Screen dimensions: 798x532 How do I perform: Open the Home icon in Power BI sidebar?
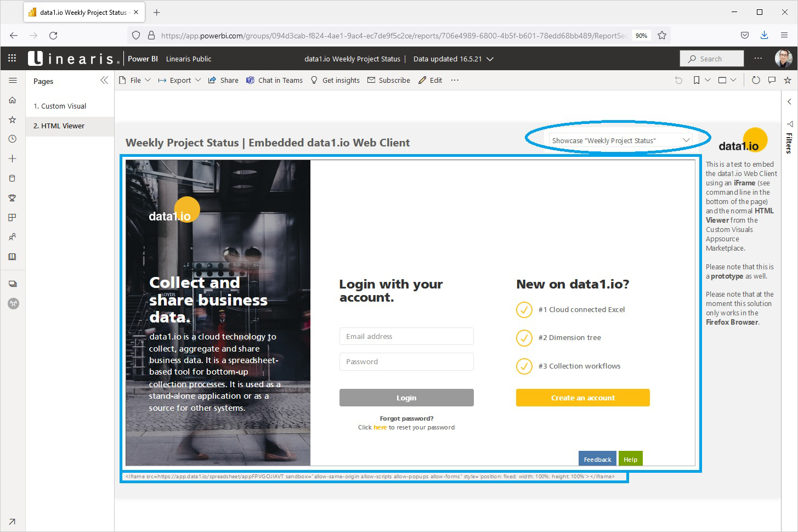click(12, 100)
